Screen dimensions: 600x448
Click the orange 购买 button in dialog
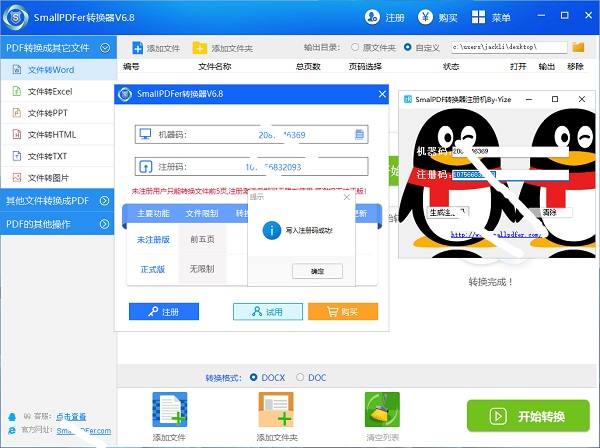pos(343,311)
